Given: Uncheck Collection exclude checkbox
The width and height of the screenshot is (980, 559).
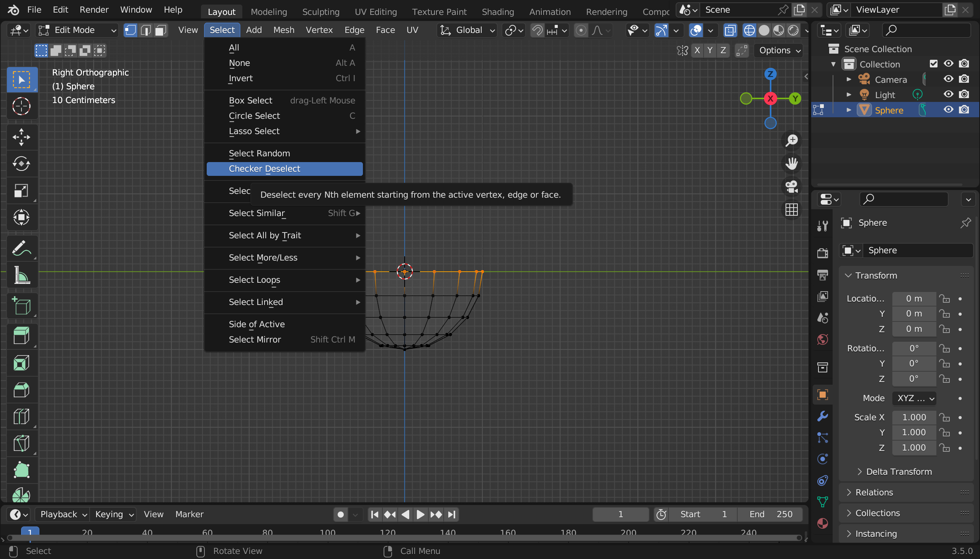Looking at the screenshot, I should point(933,64).
